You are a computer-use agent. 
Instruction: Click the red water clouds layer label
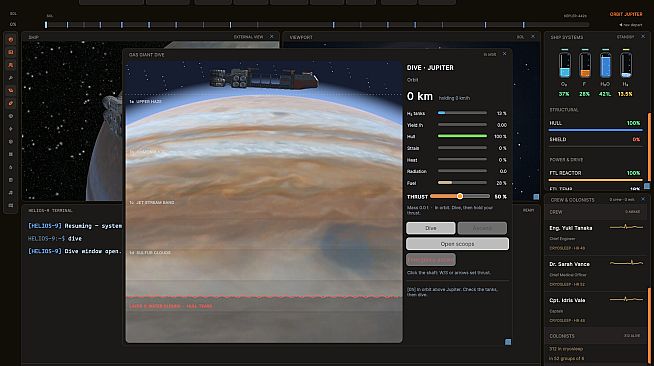(171, 306)
